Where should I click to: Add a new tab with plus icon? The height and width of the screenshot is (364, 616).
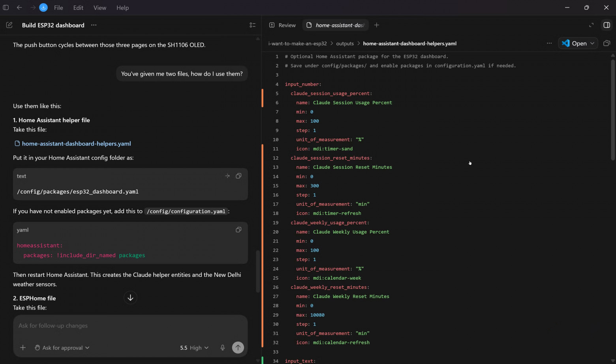377,25
